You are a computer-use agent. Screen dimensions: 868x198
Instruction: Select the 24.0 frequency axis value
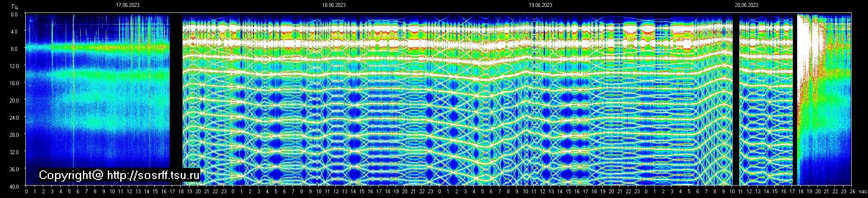click(x=14, y=118)
